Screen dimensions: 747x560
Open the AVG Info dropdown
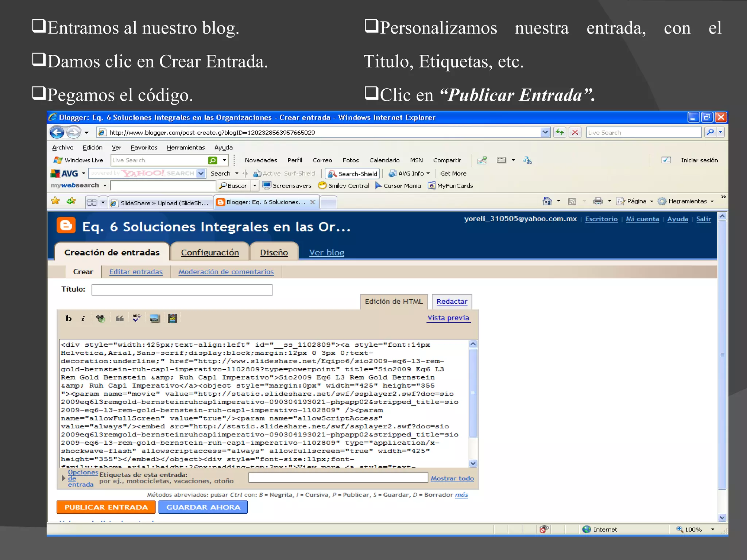(428, 174)
